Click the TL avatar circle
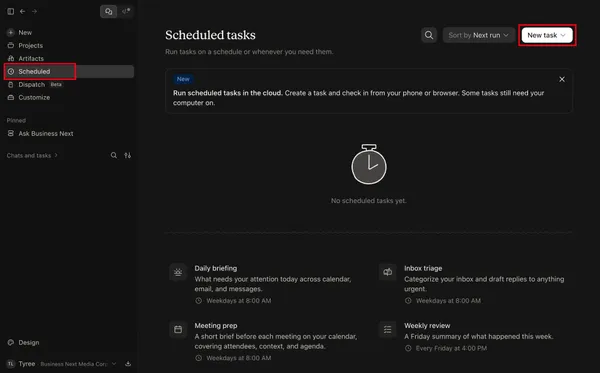Image resolution: width=600 pixels, height=373 pixels. pyautogui.click(x=11, y=364)
